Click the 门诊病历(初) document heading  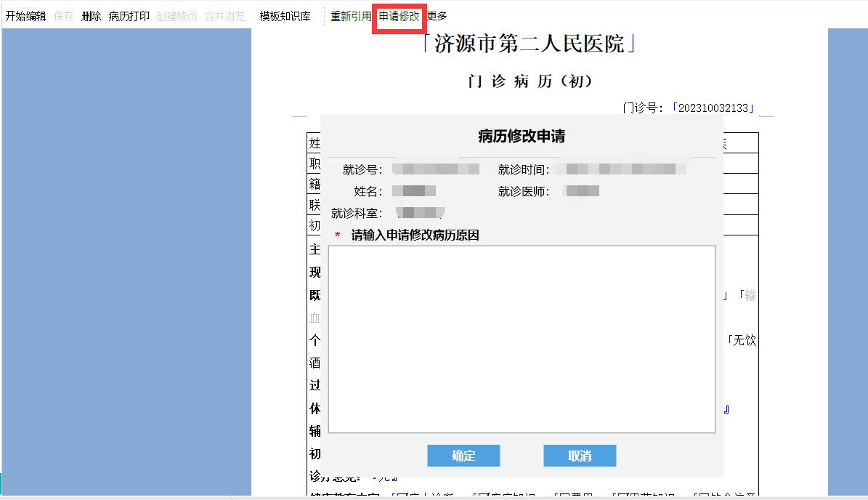(530, 81)
